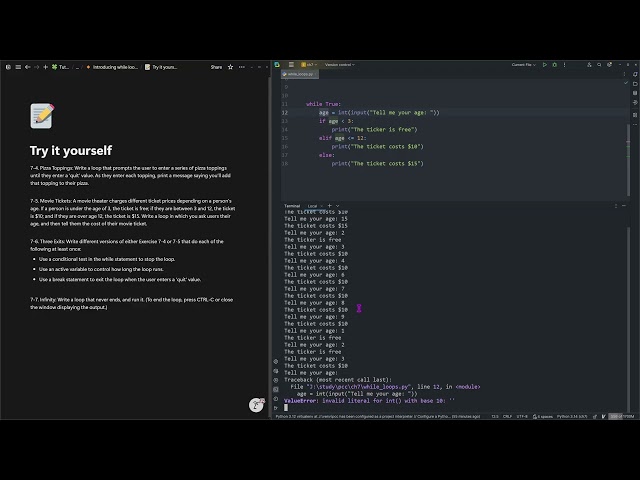Viewport: 640px width, 480px height.
Task: Expand the collapsed breadcrumb ellipsis
Action: point(77,67)
